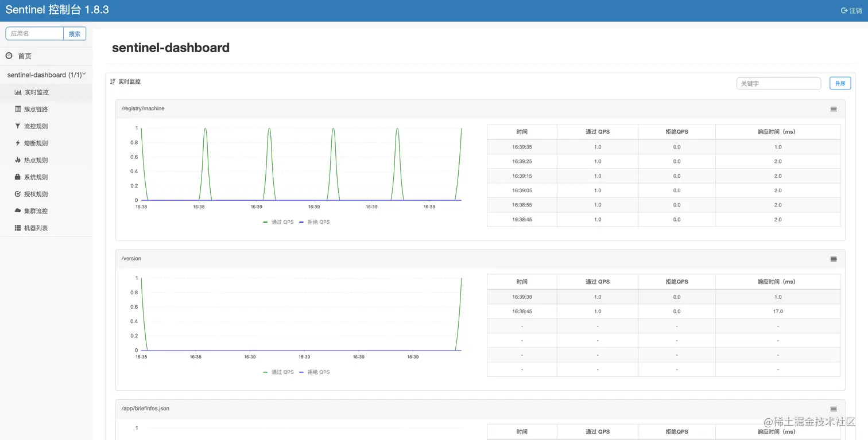This screenshot has height=440, width=868.
Task: Click the logout icon in header
Action: tap(844, 11)
